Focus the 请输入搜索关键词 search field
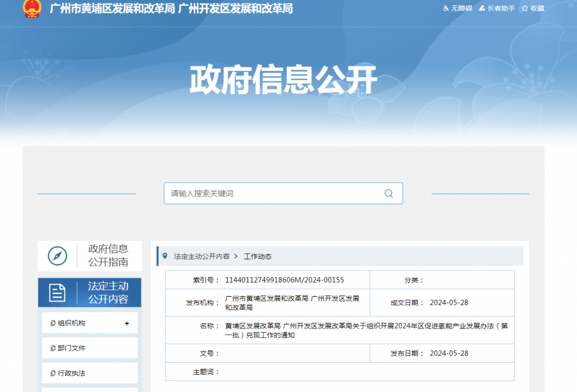This screenshot has height=392, width=577. coord(283,194)
